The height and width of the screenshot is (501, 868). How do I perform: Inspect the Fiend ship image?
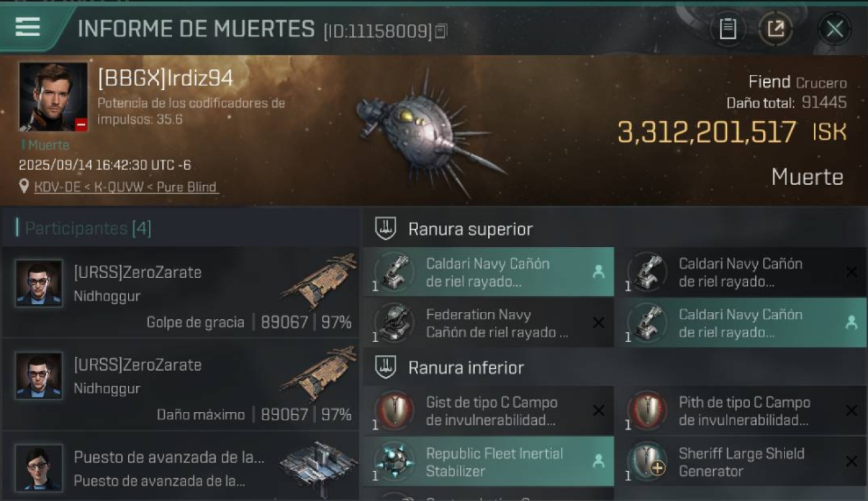click(427, 130)
